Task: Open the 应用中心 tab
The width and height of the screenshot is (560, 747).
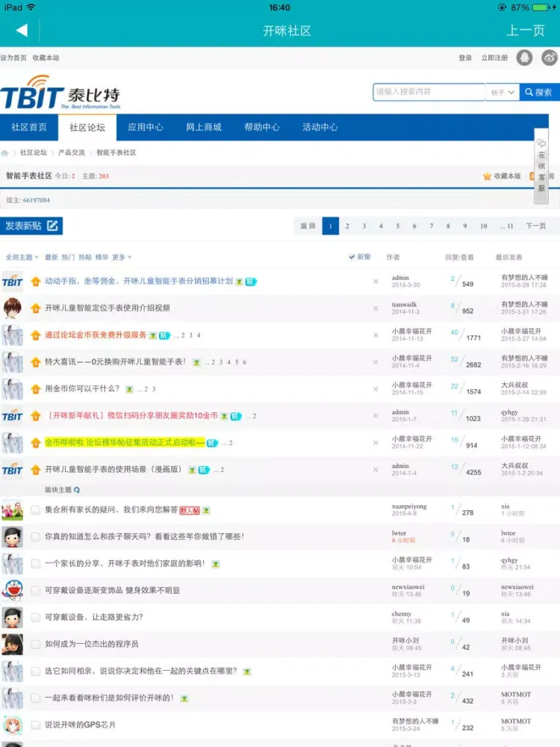Action: [x=146, y=127]
